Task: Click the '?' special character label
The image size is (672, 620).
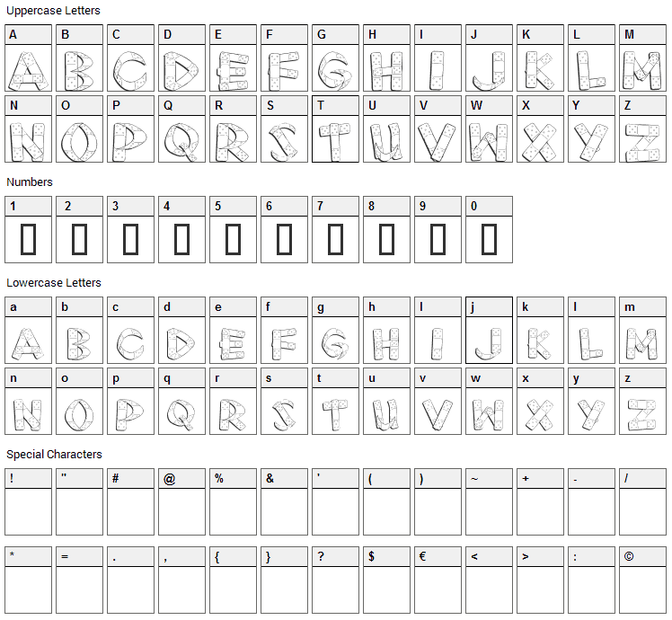Action: point(336,556)
